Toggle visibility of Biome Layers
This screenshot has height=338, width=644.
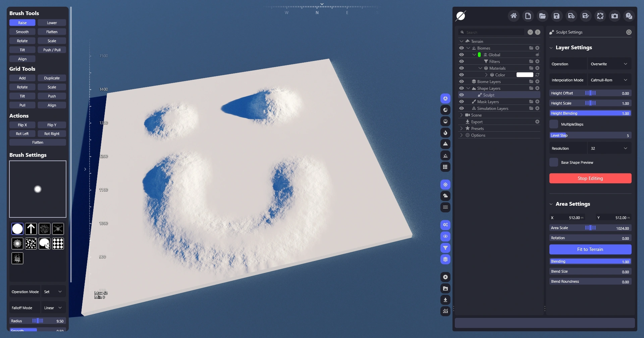tap(462, 81)
